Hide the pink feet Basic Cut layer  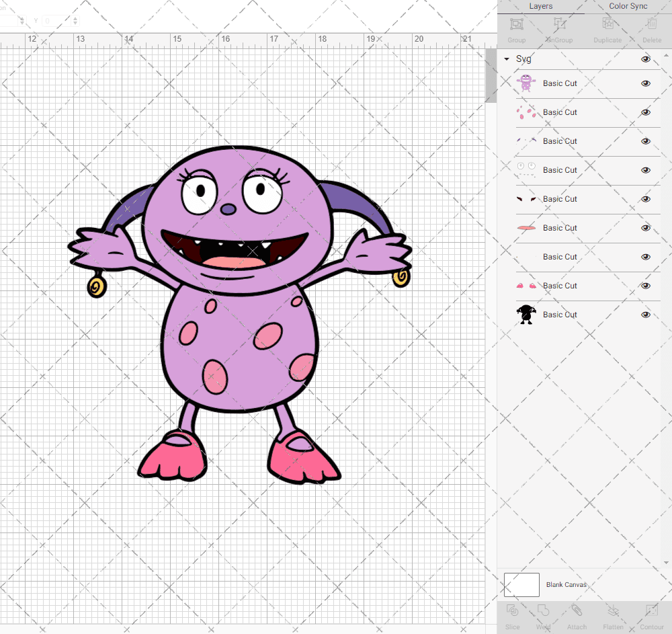pyautogui.click(x=645, y=286)
